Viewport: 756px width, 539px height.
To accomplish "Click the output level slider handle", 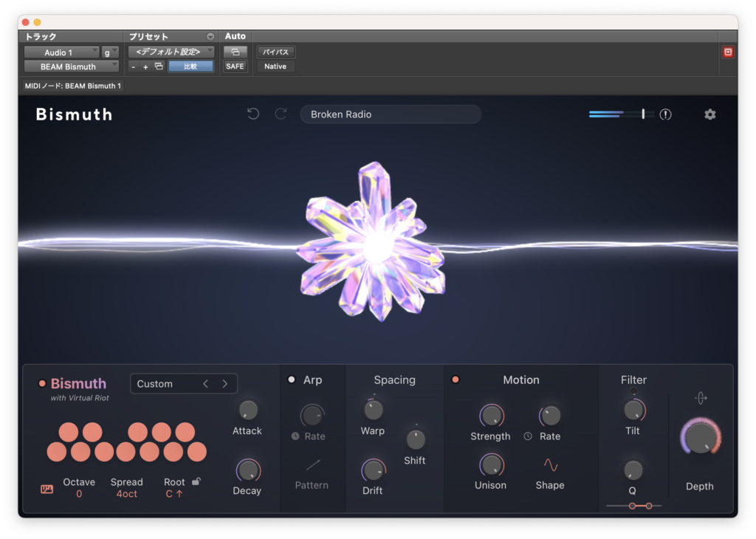I will pos(643,114).
